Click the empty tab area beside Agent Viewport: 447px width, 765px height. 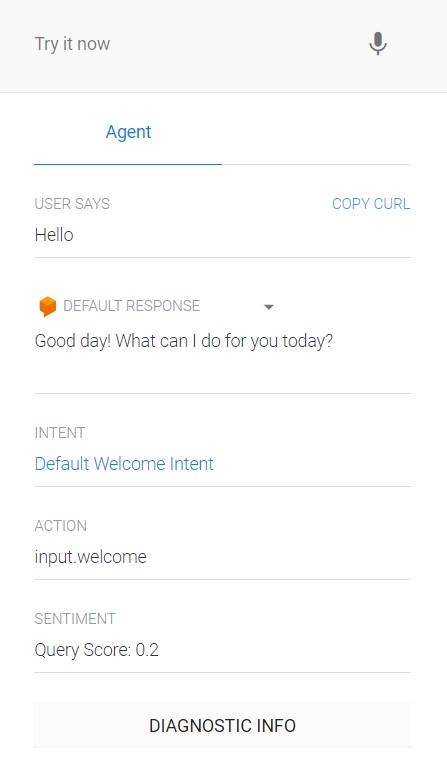pyautogui.click(x=316, y=132)
